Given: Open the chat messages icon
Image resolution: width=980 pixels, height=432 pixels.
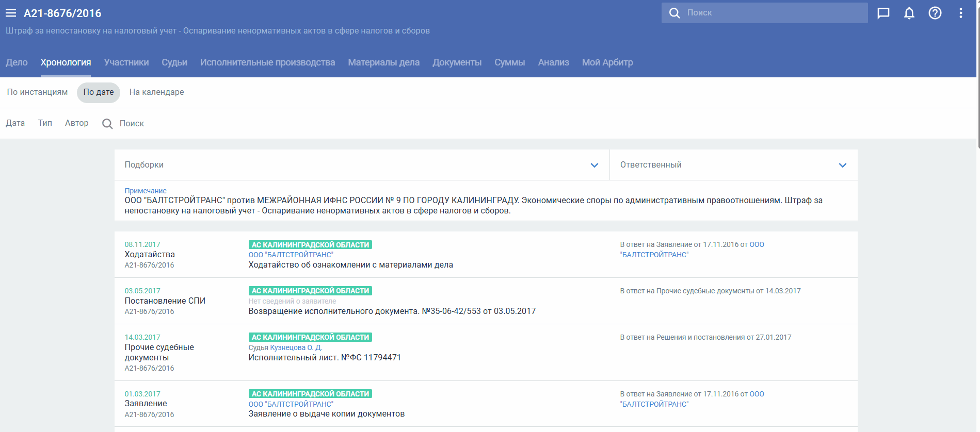Looking at the screenshot, I should point(883,13).
